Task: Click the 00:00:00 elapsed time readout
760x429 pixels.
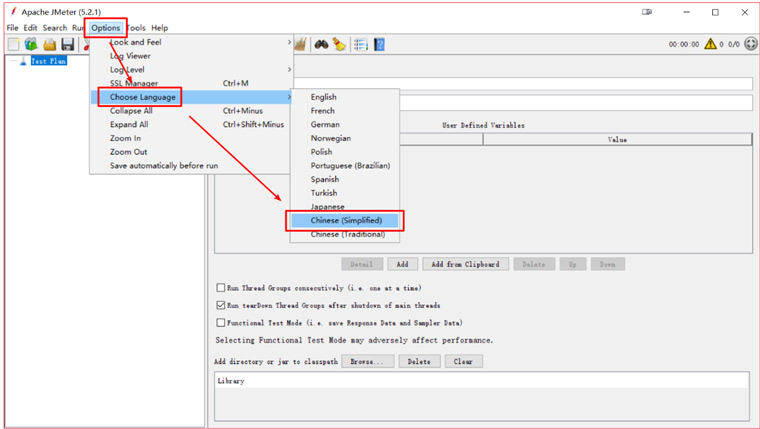Action: click(x=684, y=44)
